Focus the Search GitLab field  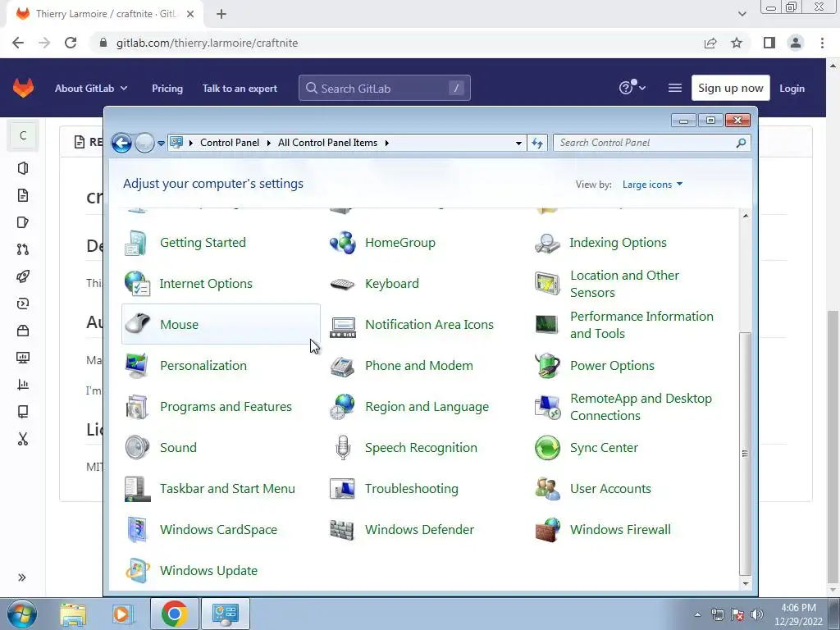pos(384,88)
